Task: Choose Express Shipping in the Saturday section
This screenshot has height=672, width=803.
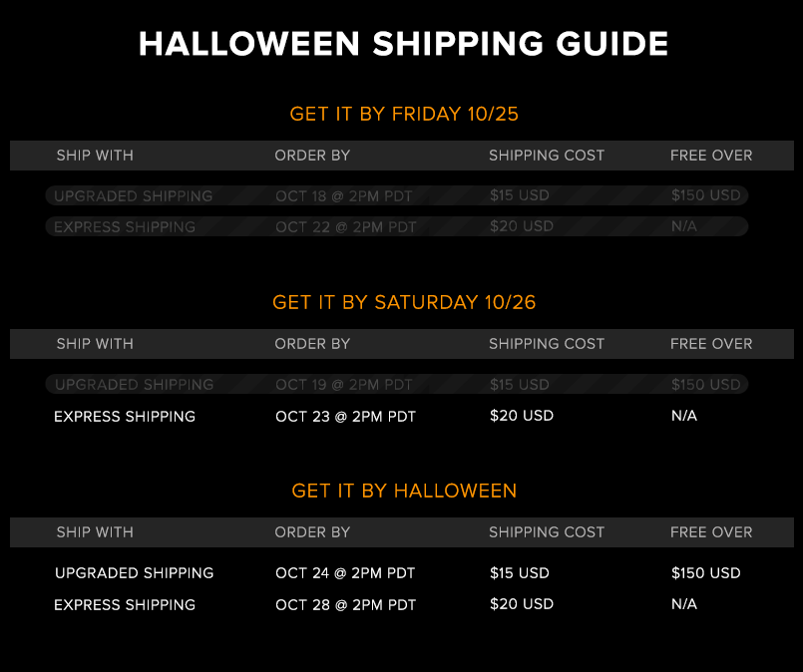Action: (125, 416)
